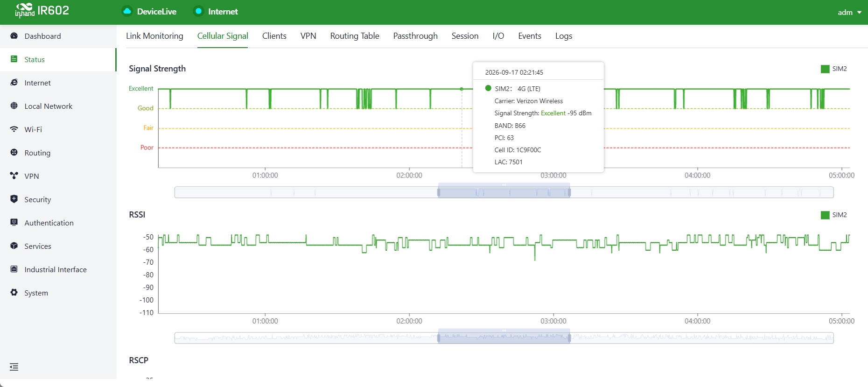Screen dimensions: 868x387
Task: Click the Status list icon in sidebar
Action: (x=14, y=59)
